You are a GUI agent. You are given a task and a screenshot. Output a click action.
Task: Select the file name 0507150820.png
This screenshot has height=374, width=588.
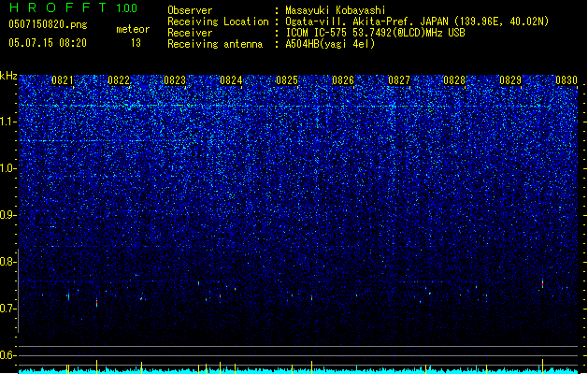pos(48,25)
